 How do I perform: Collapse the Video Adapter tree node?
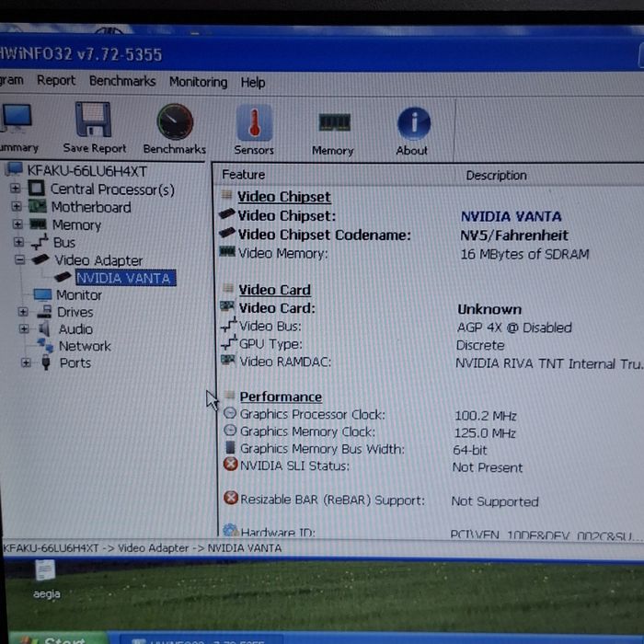pos(19,259)
